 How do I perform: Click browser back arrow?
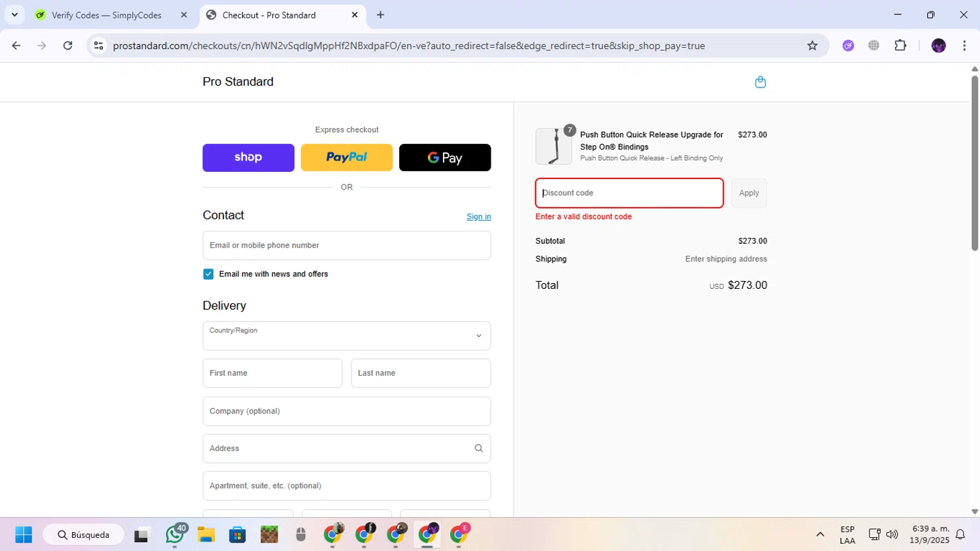(16, 46)
